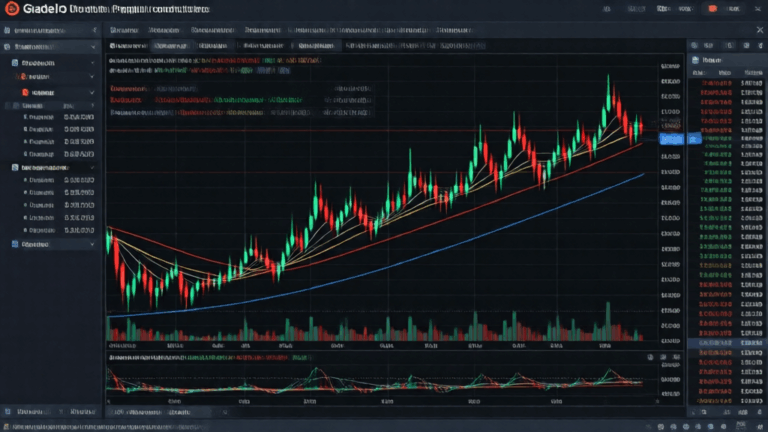Click the blue icon at bottom-left sidebar row

tap(14, 243)
